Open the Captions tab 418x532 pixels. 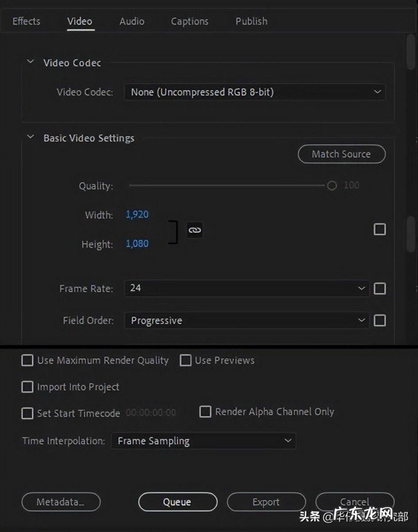pos(190,21)
